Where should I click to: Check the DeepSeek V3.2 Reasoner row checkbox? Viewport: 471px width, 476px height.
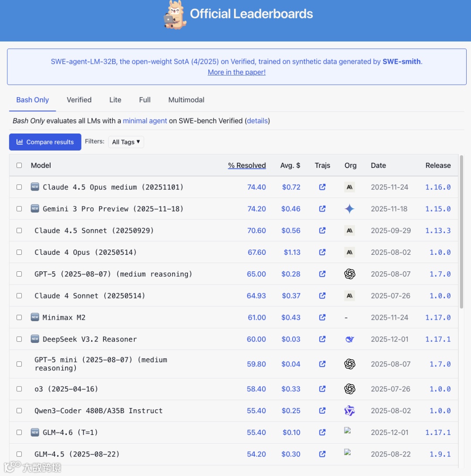pos(19,339)
